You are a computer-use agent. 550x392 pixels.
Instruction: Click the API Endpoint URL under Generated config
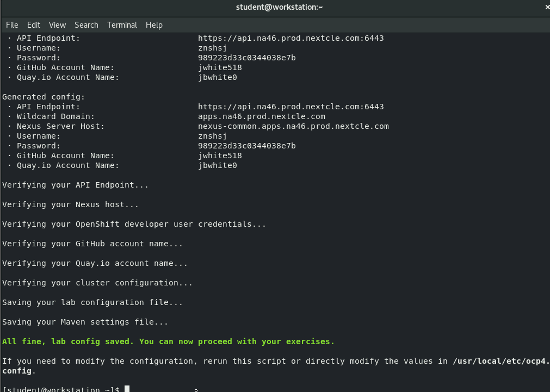291,107
